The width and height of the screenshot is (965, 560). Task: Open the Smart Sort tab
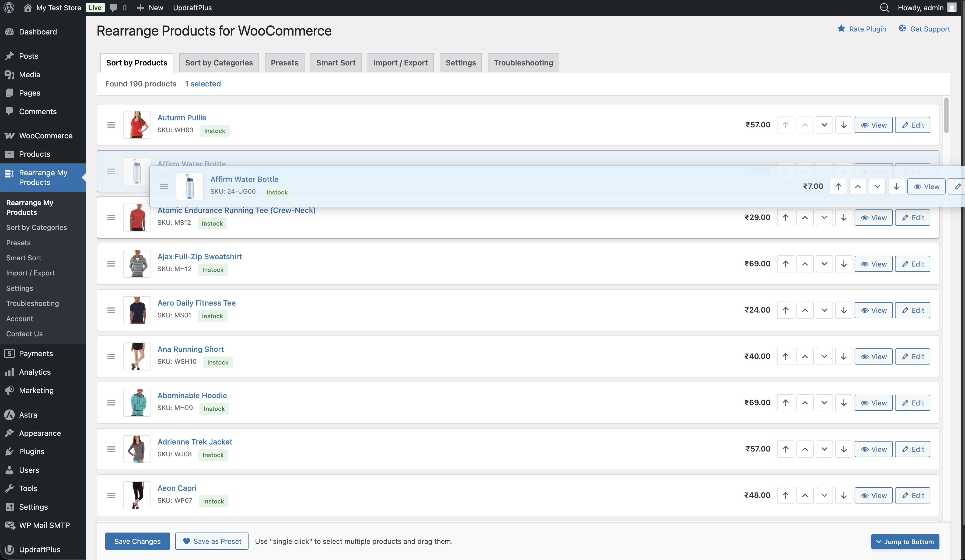click(336, 63)
